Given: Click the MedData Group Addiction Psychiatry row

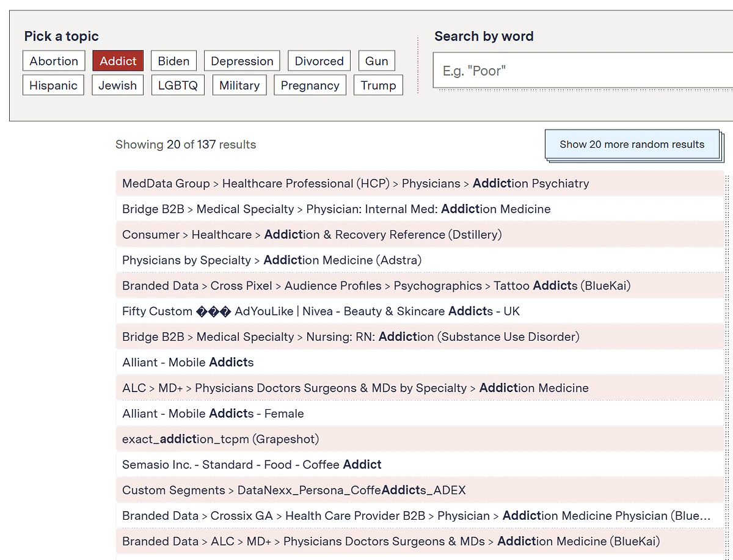Looking at the screenshot, I should click(419, 183).
